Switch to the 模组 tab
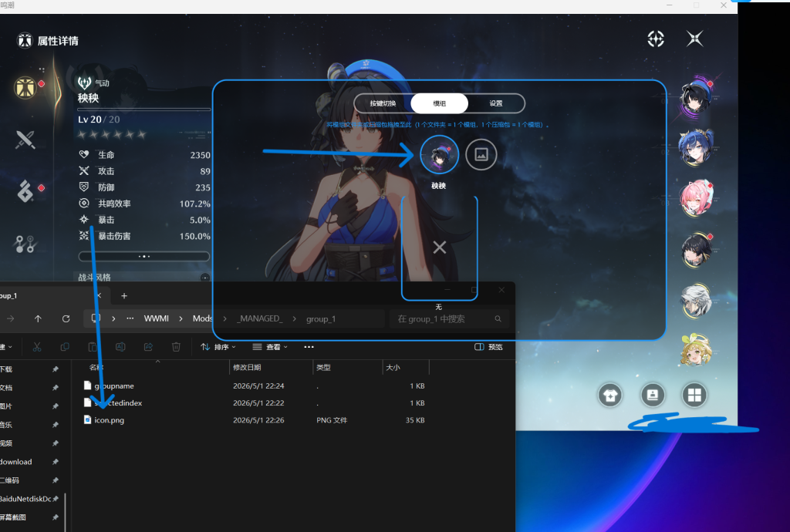This screenshot has width=790, height=532. point(439,103)
